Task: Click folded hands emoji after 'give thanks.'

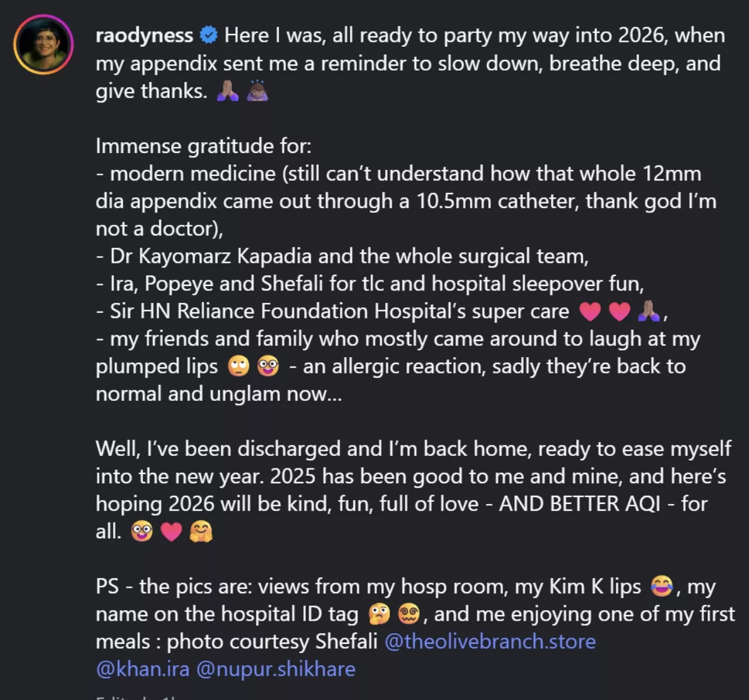Action: coord(227,92)
